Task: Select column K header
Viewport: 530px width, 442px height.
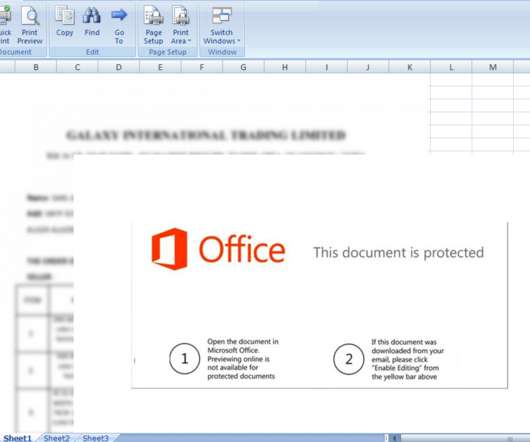Action: coord(410,67)
